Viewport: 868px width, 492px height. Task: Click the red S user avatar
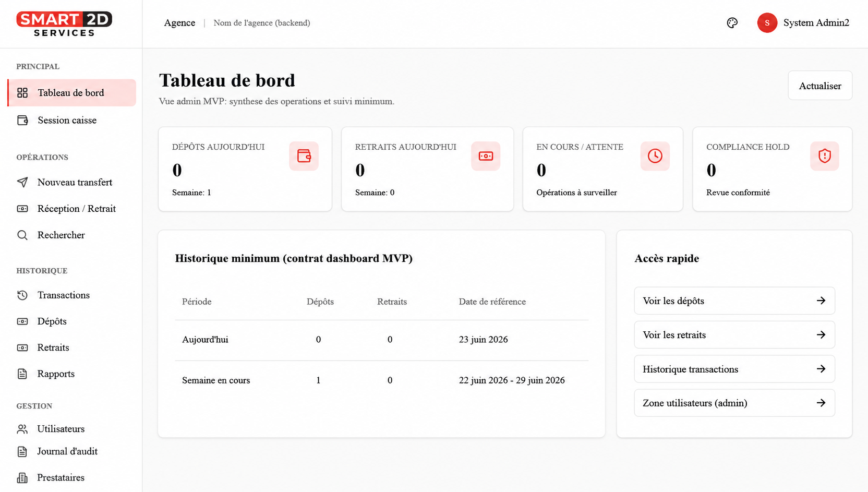pyautogui.click(x=767, y=23)
